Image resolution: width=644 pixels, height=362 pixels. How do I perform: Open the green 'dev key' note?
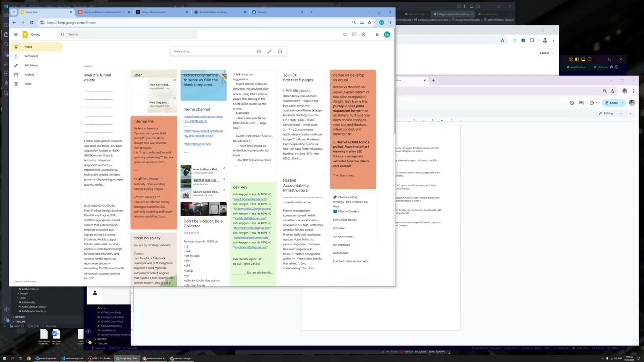pos(253,233)
